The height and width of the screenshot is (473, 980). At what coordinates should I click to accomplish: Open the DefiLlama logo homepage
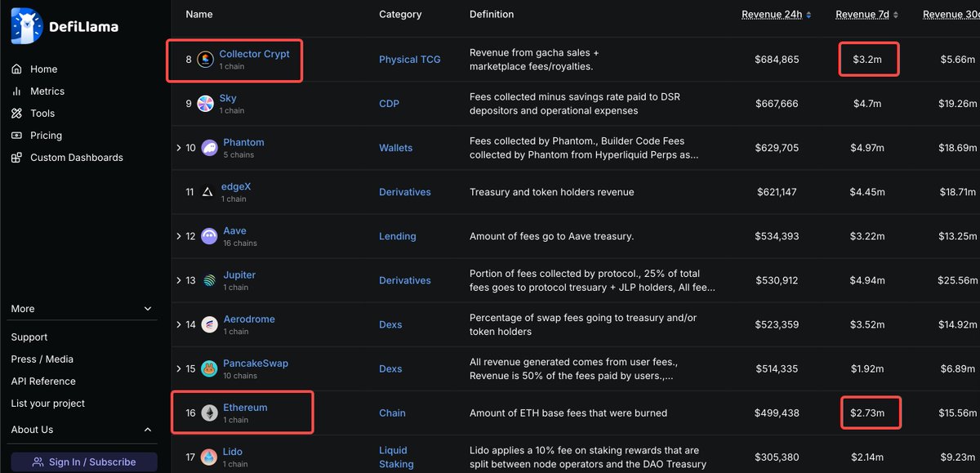coord(65,26)
